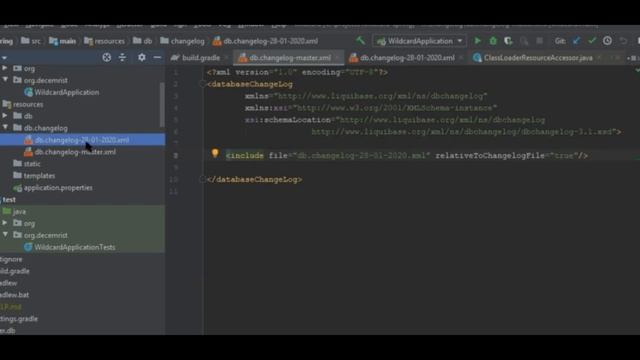
Task: Expand the db folder under resources
Action: 4,116
